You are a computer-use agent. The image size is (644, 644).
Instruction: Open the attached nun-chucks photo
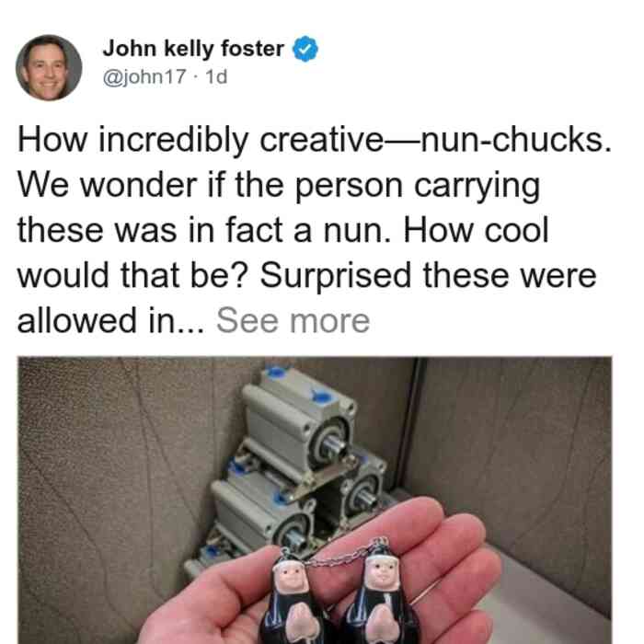click(x=315, y=500)
